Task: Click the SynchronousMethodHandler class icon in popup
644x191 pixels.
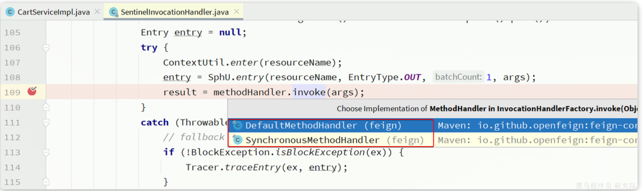Action: tap(237, 140)
